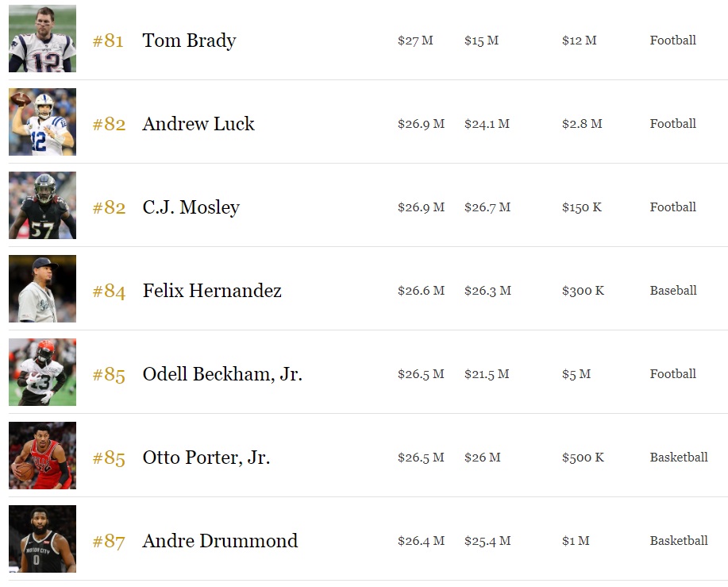Viewport: 728px width, 587px height.
Task: Click Otto Porter, Jr.'s photo thumbnail
Action: point(42,456)
